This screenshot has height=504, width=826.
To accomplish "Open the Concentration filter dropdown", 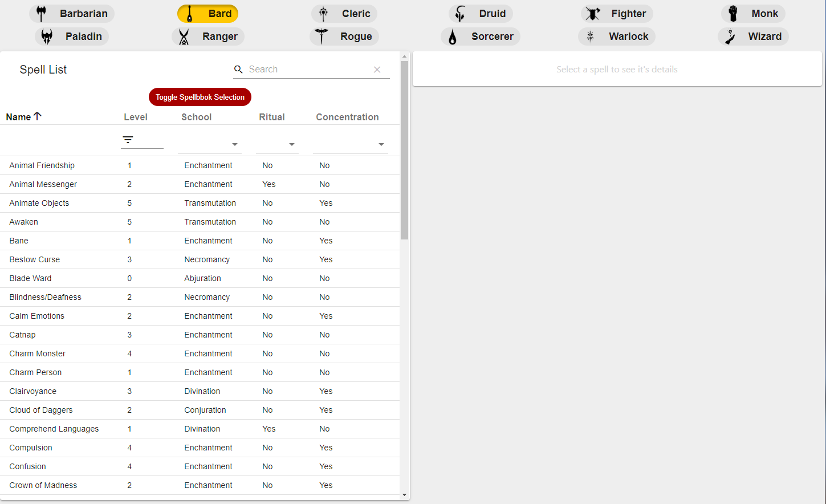I will tap(381, 145).
